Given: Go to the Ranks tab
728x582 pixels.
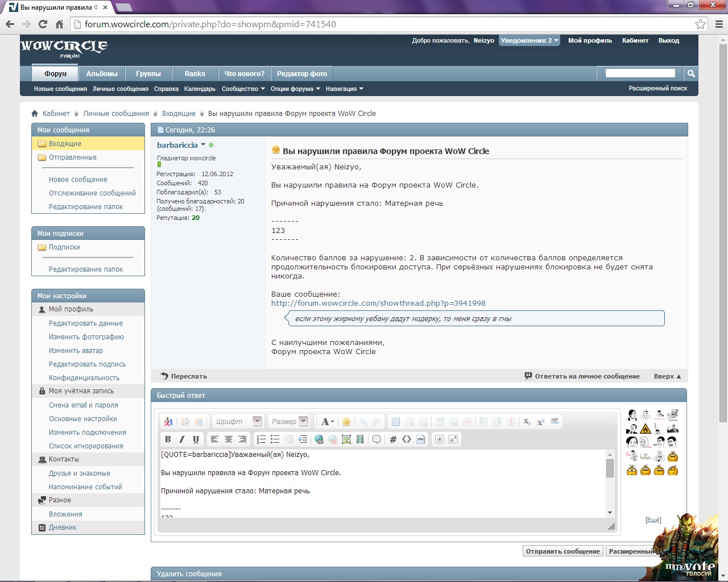Looking at the screenshot, I should click(x=195, y=74).
